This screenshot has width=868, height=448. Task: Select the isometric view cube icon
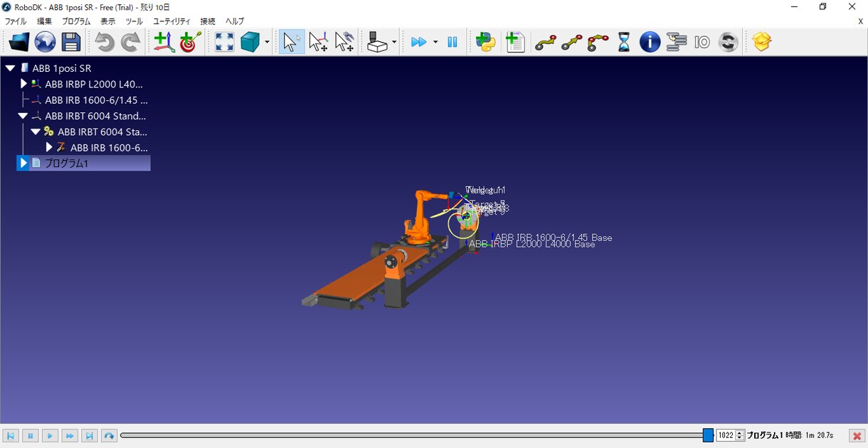[x=250, y=43]
